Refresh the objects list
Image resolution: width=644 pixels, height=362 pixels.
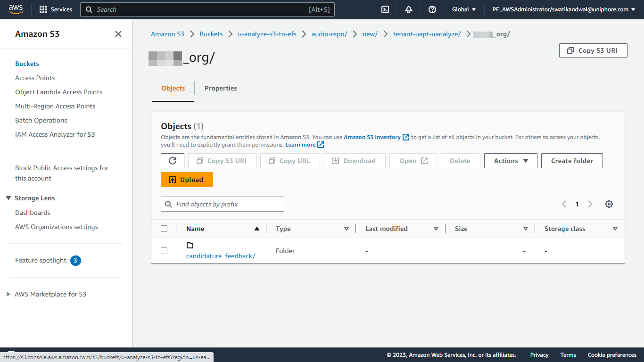click(173, 161)
